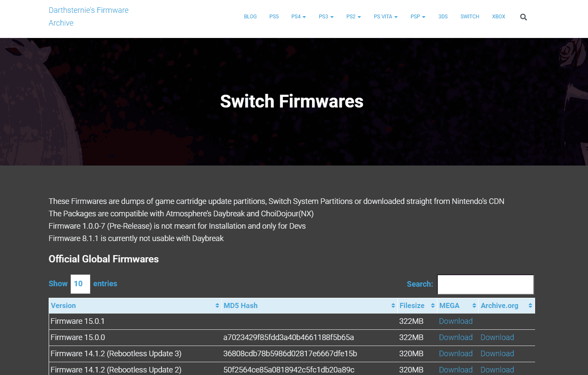Open the search magnifier icon
This screenshot has width=588, height=375.
pyautogui.click(x=524, y=17)
